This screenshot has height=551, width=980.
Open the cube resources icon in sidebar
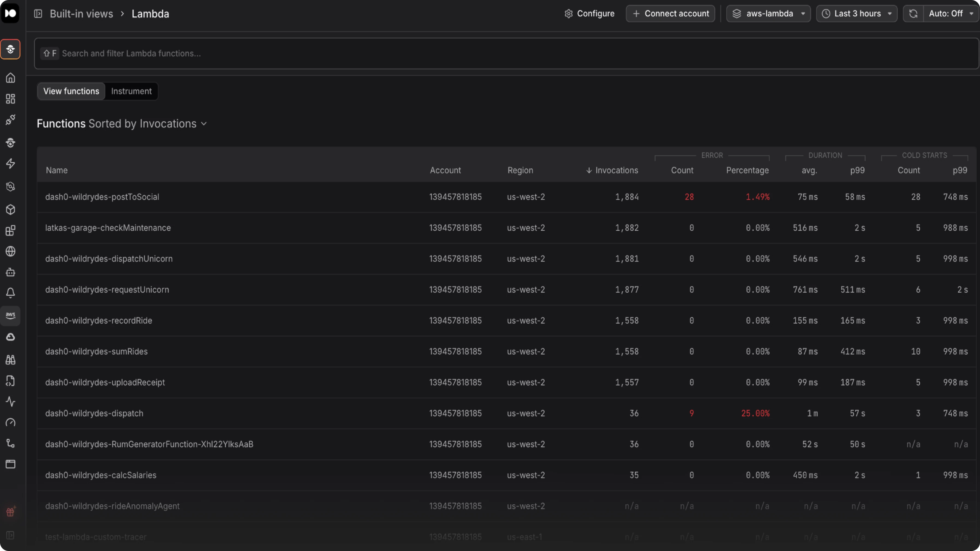point(10,209)
